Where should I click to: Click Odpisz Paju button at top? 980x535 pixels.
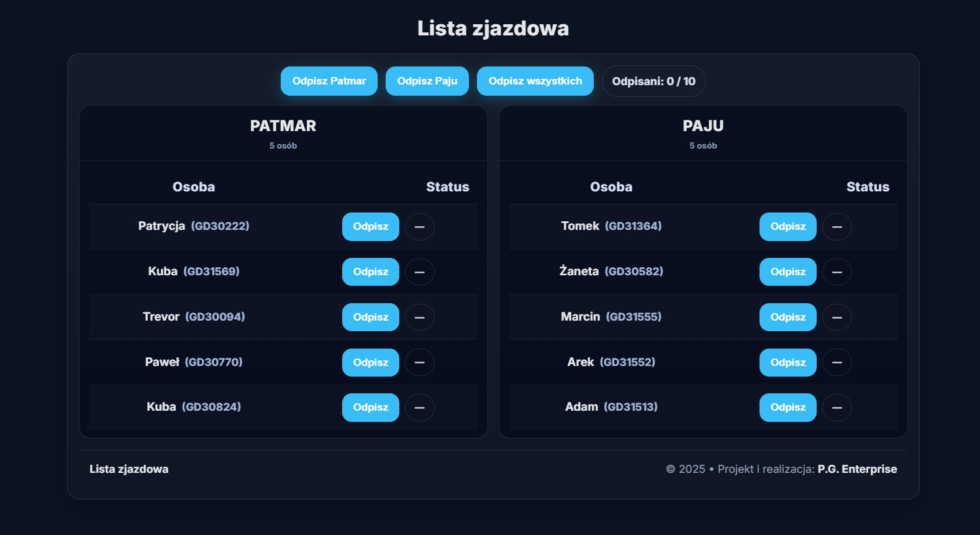[x=427, y=81]
